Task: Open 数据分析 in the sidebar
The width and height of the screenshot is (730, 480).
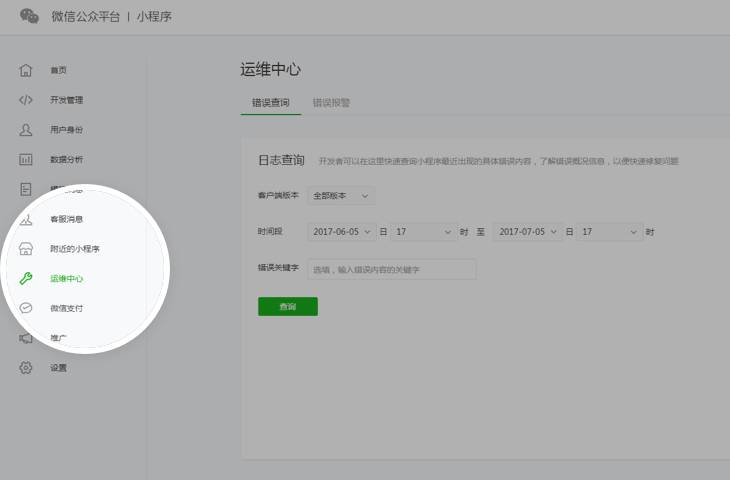Action: [67, 160]
